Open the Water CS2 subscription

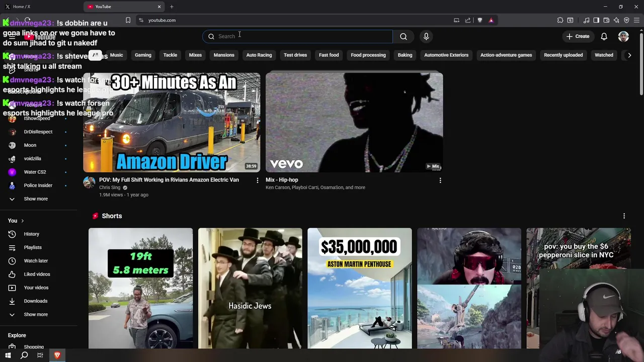38,172
